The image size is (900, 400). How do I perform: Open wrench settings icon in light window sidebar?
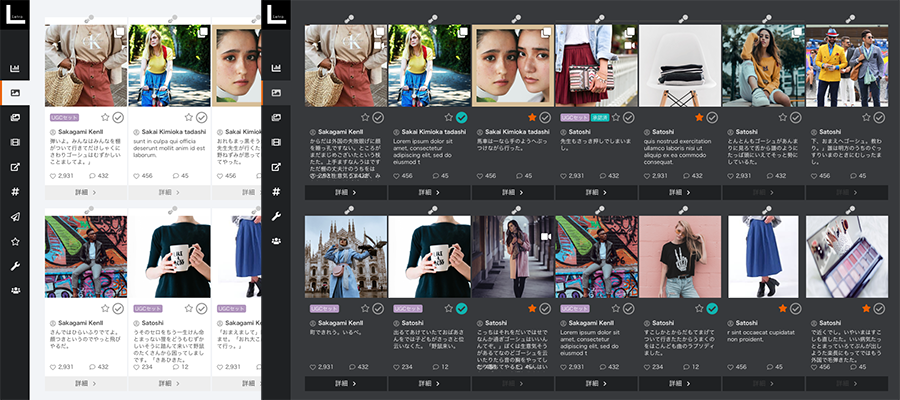(x=15, y=266)
